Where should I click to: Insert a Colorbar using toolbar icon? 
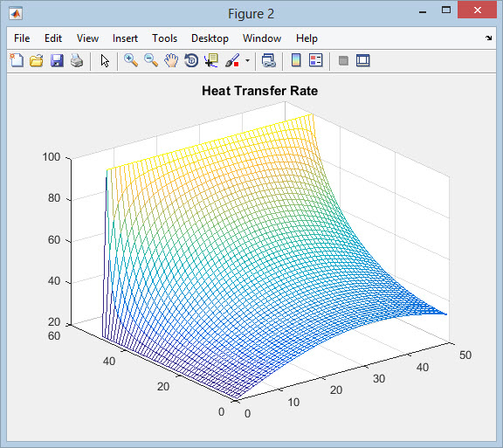click(x=296, y=60)
